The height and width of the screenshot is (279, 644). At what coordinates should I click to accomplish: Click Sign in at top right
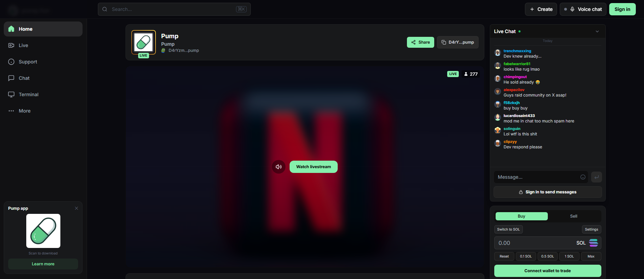point(622,9)
